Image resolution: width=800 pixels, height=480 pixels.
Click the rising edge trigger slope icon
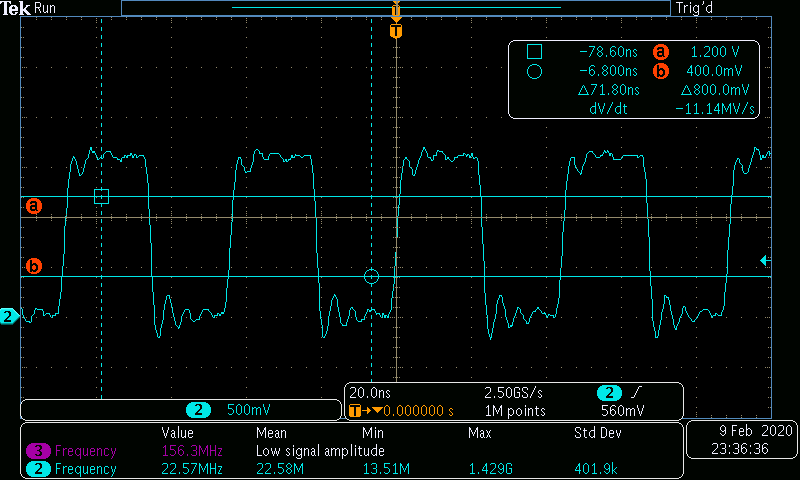pos(637,392)
